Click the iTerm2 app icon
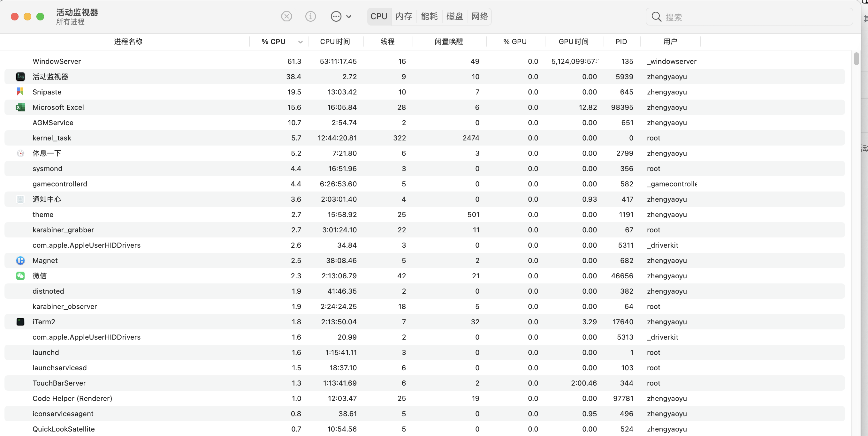The width and height of the screenshot is (868, 436). tap(20, 322)
